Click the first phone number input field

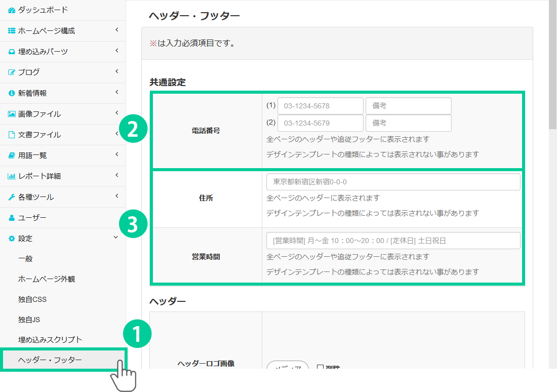click(320, 106)
